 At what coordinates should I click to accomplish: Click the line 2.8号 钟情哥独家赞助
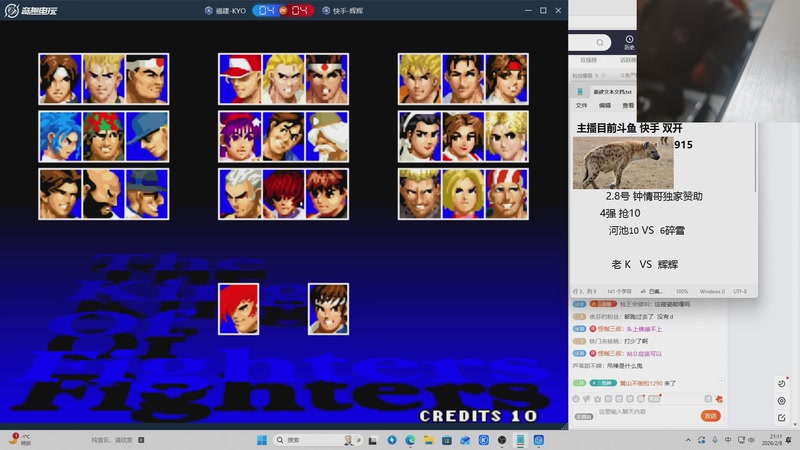[x=654, y=196]
